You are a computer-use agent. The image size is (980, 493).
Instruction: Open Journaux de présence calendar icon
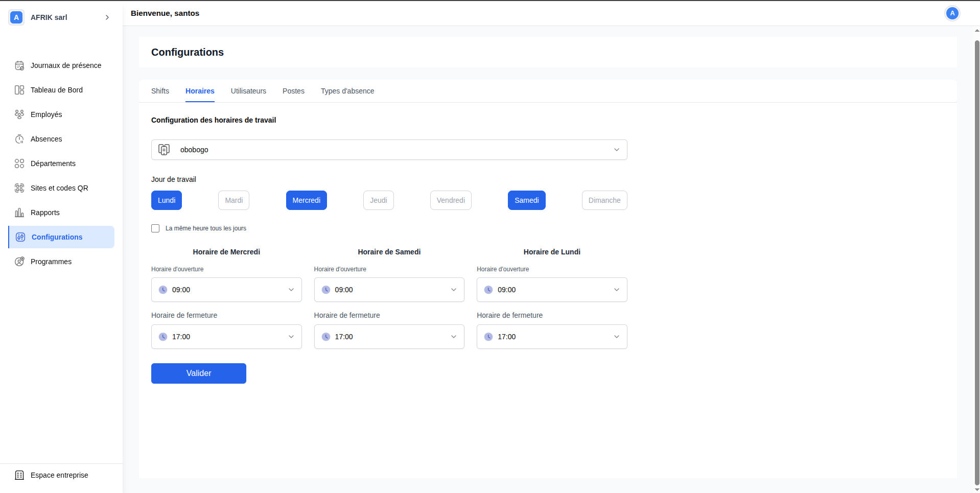19,65
